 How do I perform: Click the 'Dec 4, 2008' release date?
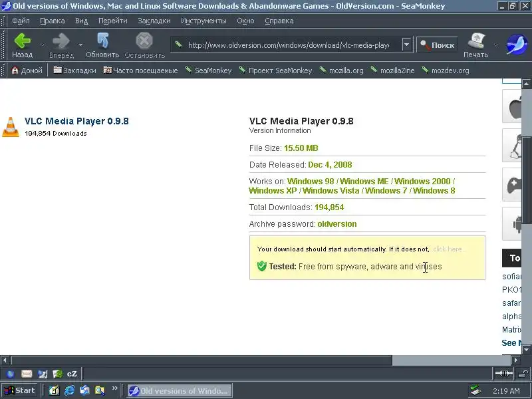tap(330, 164)
